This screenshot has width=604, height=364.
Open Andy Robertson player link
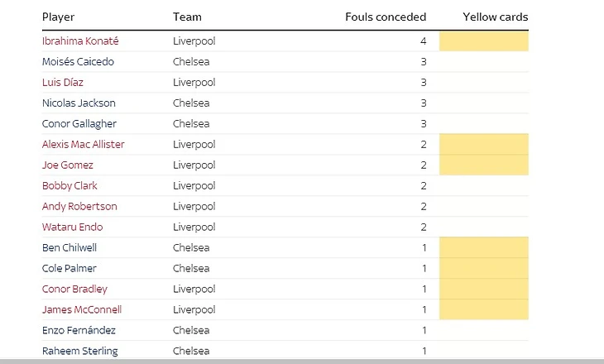pyautogui.click(x=79, y=206)
